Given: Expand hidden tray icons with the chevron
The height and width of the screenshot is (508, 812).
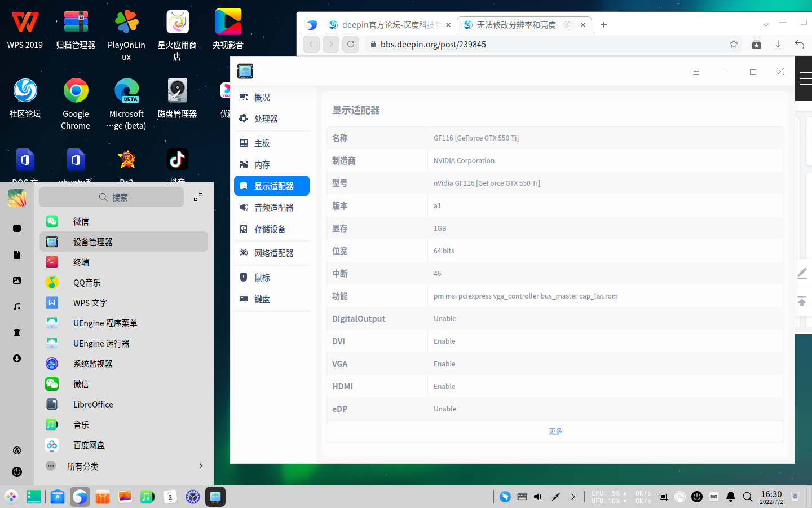Looking at the screenshot, I should [573, 497].
